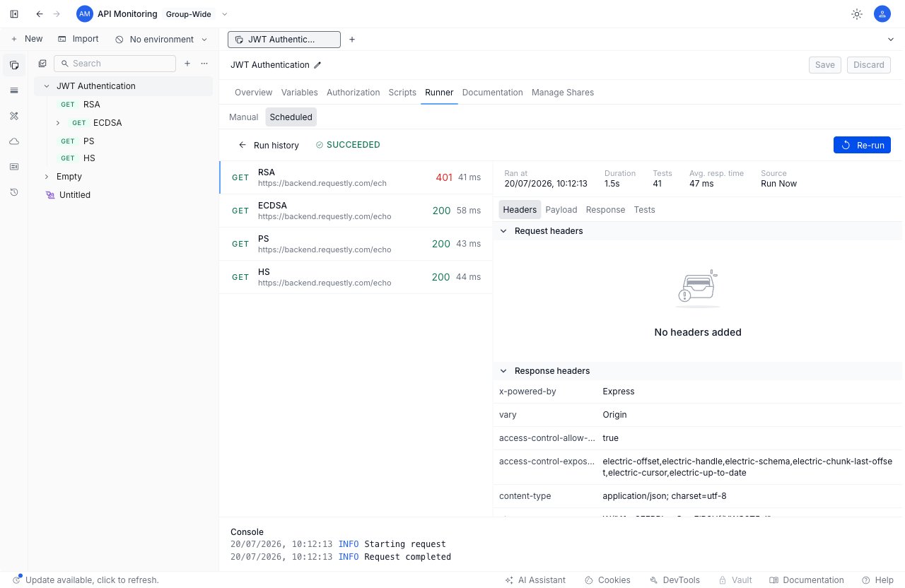This screenshot has width=905, height=588.
Task: Open a new tab with plus icon
Action: (x=352, y=40)
